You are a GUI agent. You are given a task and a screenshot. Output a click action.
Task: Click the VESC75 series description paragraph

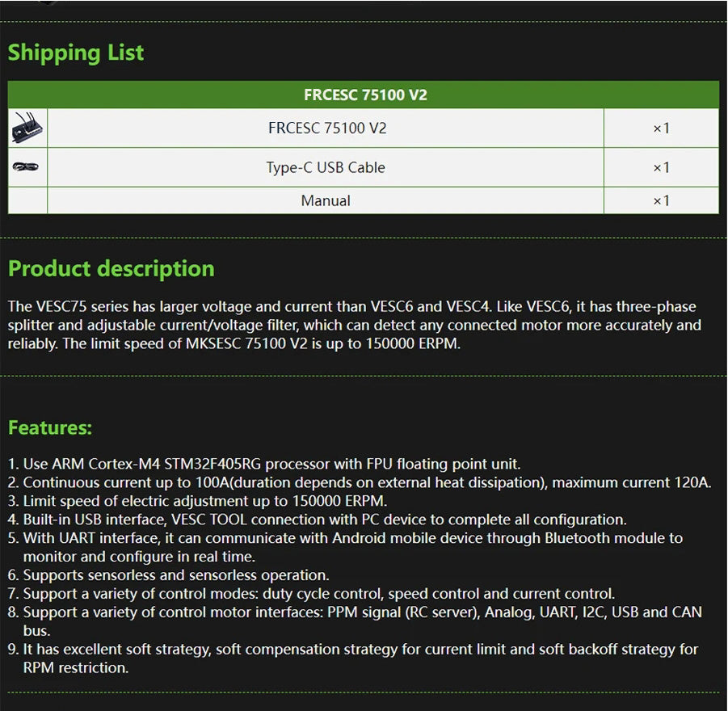point(355,325)
